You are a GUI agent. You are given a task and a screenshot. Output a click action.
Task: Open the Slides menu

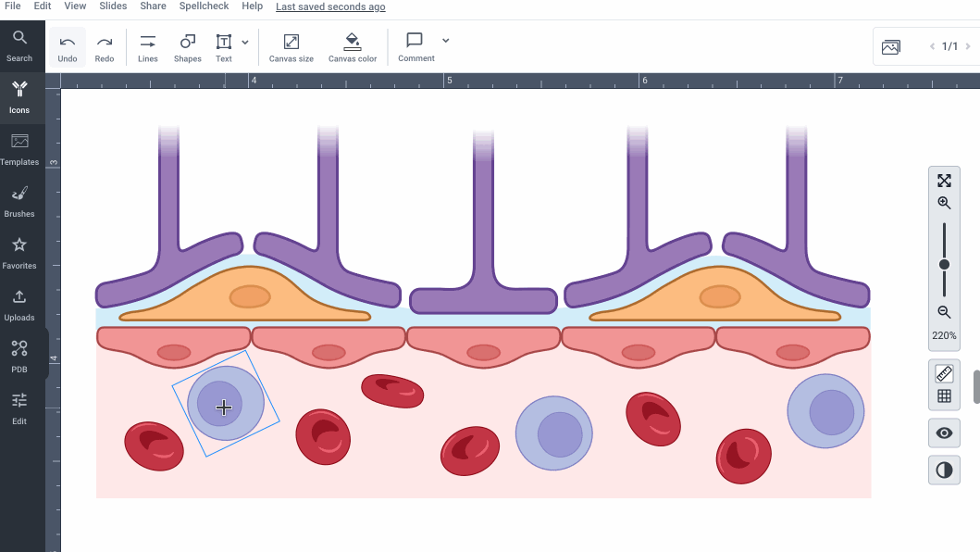point(113,6)
